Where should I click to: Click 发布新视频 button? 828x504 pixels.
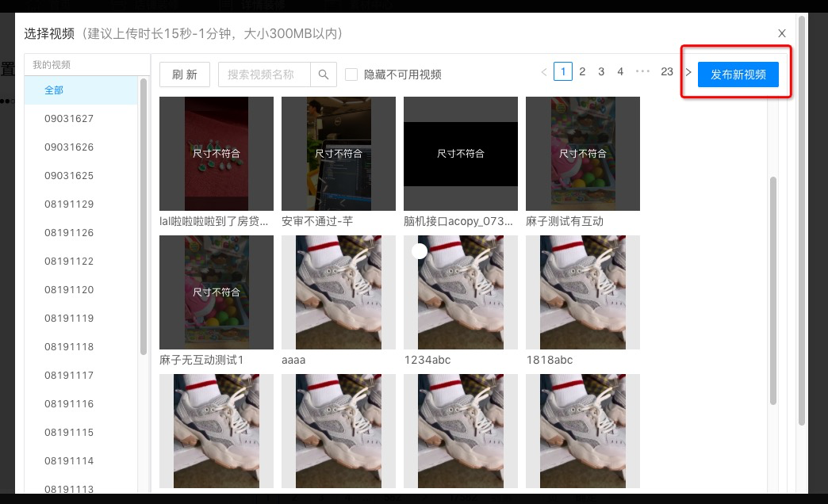[x=738, y=74]
